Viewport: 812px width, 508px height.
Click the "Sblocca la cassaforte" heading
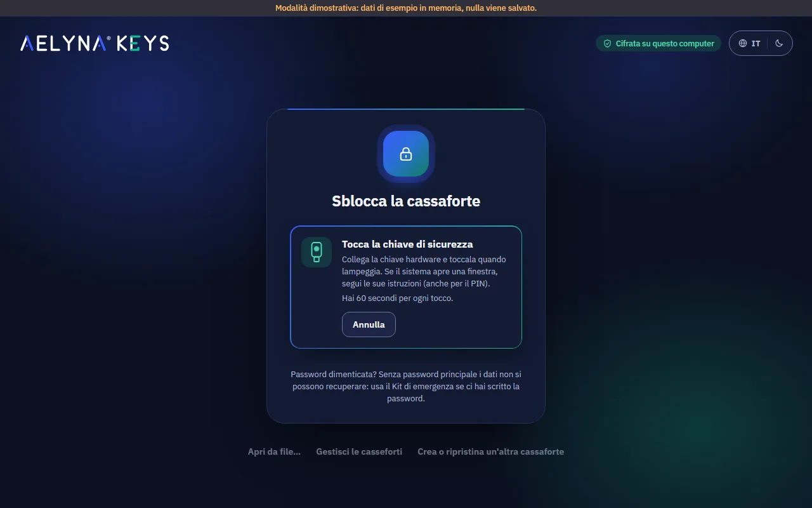pos(406,201)
